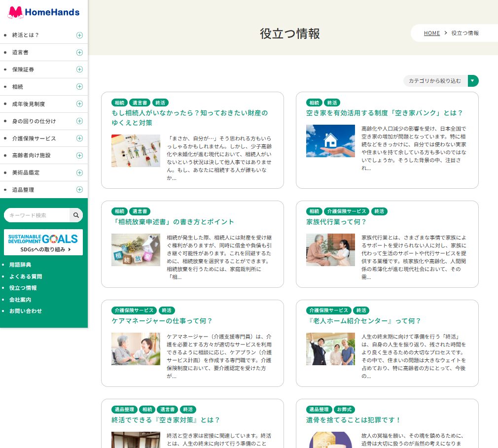Open article 『老人ホーム紹介センター』って何？

click(363, 321)
